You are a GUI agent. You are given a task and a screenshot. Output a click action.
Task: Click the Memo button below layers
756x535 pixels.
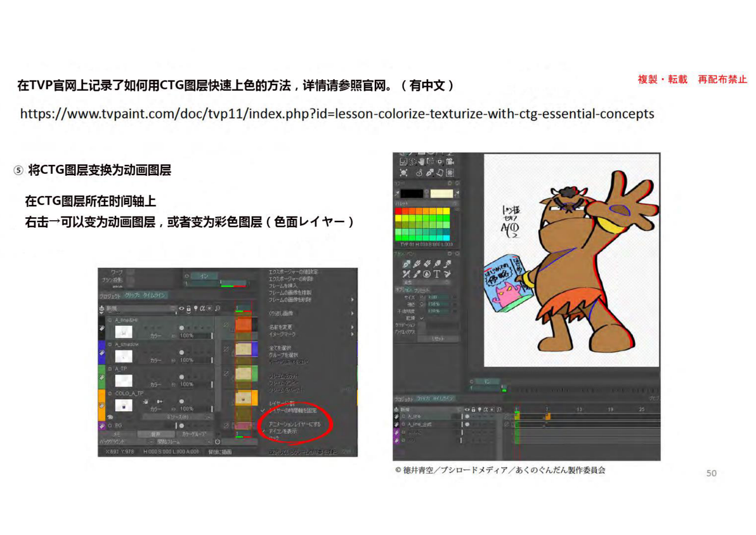[x=117, y=434]
